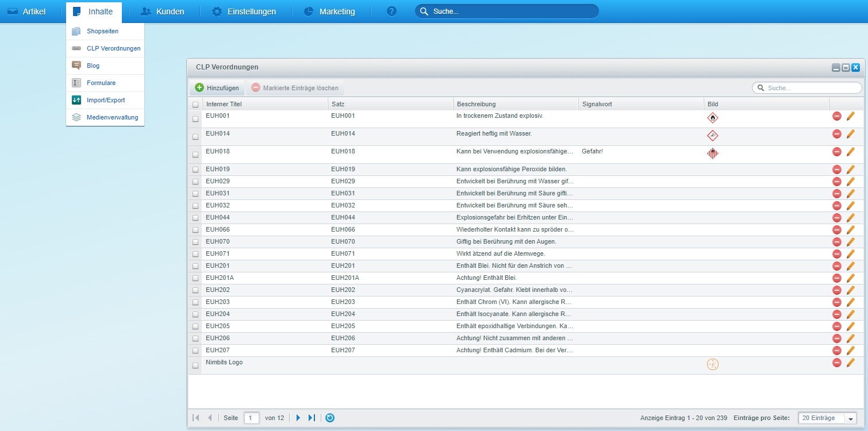868x431 pixels.
Task: Sort by Interner Titel column header
Action: [265, 104]
